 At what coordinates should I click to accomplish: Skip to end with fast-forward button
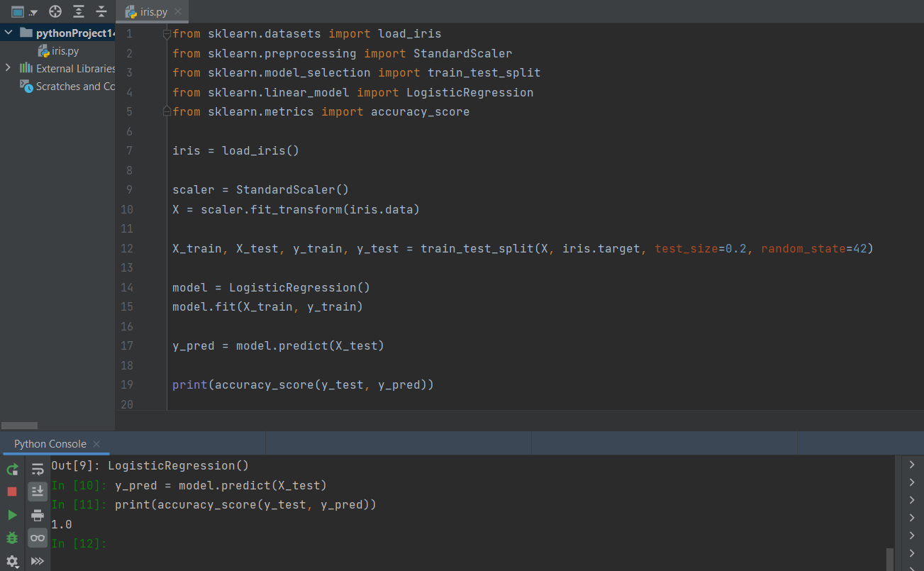[x=37, y=560]
